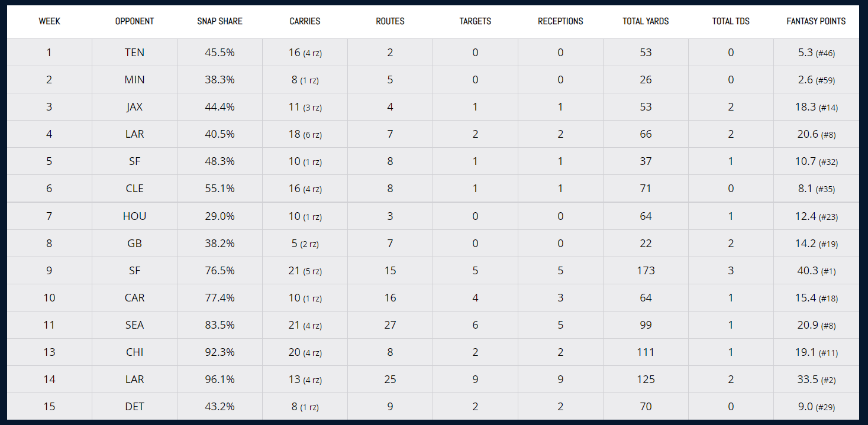Viewport: 868px width, 425px height.
Task: Select the SEA opponent cell
Action: pyautogui.click(x=134, y=325)
